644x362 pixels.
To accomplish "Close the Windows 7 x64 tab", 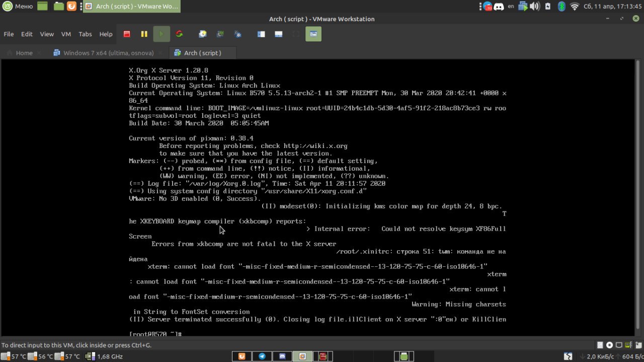I will 160,53.
